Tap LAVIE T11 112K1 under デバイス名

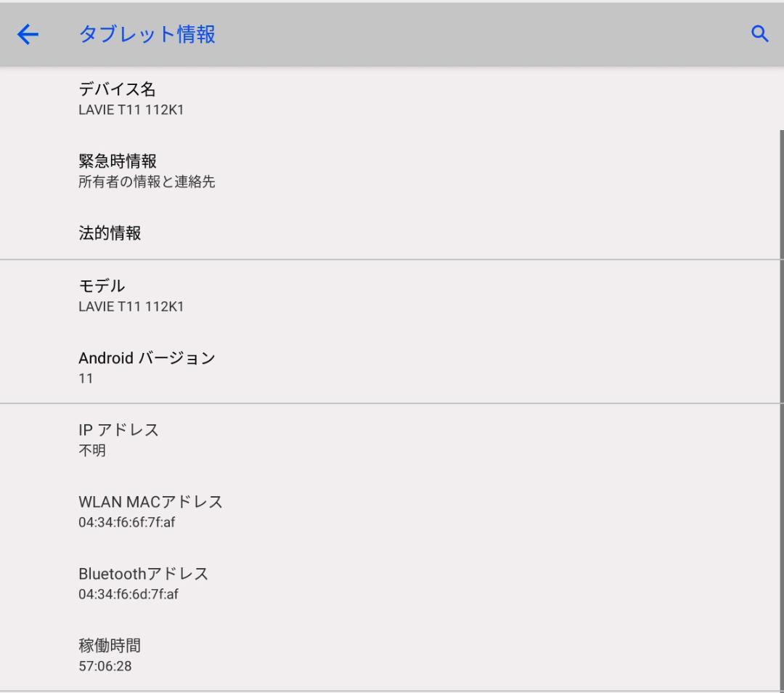[131, 110]
